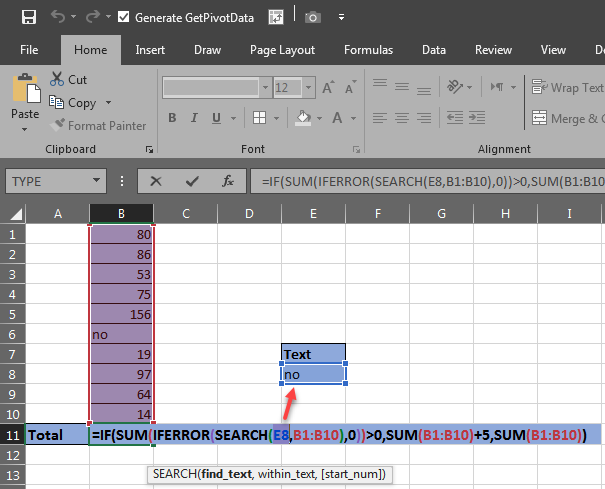
Task: Open the Font settings dialog launcher
Action: point(356,150)
